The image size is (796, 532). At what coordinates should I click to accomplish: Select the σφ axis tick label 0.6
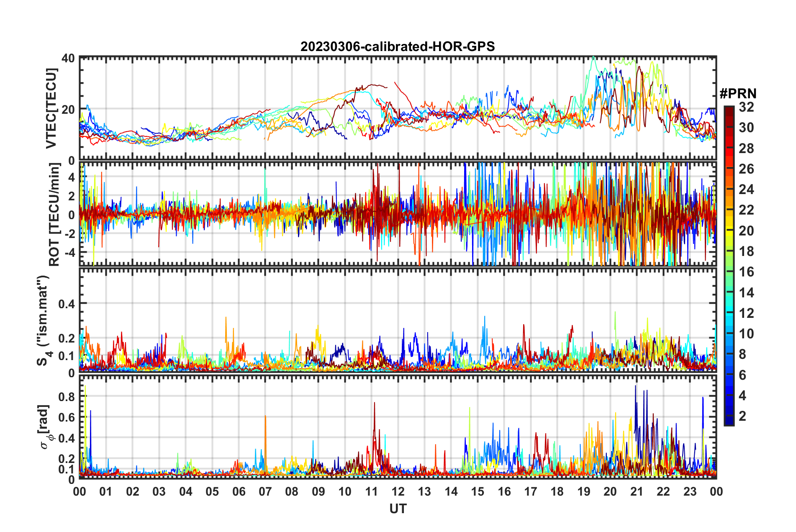click(x=67, y=417)
